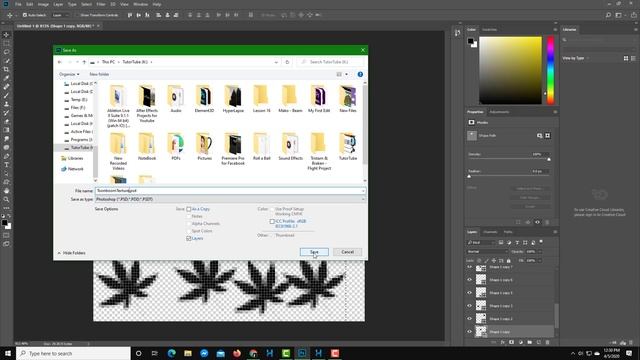Screen dimensions: 640x360
Task: Delete layer trash icon in Layers panel
Action: point(547,342)
